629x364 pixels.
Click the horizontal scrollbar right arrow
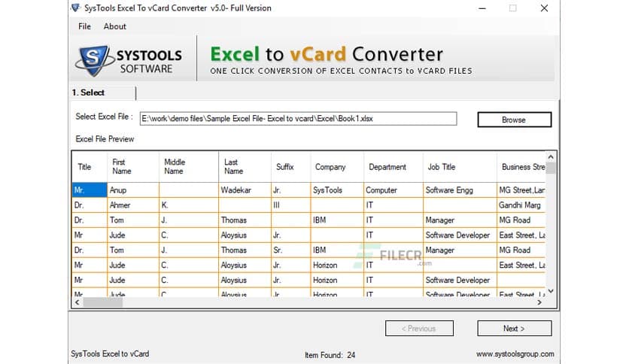coord(539,302)
